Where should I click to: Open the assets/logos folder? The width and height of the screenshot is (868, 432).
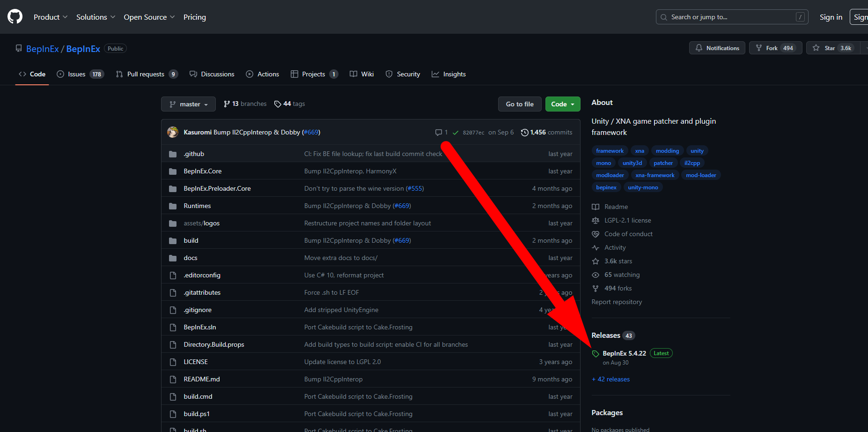pos(202,223)
